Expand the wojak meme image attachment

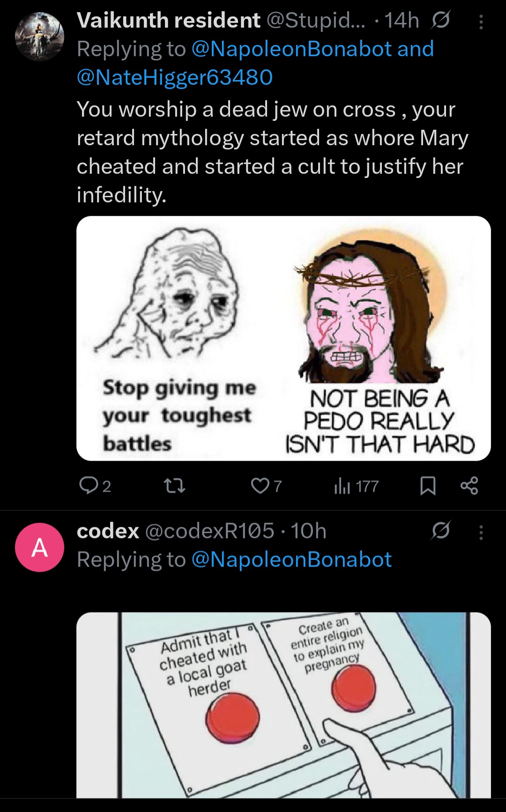(x=283, y=338)
